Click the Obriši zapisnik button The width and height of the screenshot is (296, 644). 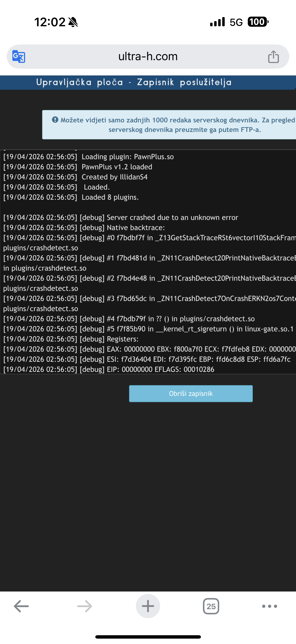191,393
